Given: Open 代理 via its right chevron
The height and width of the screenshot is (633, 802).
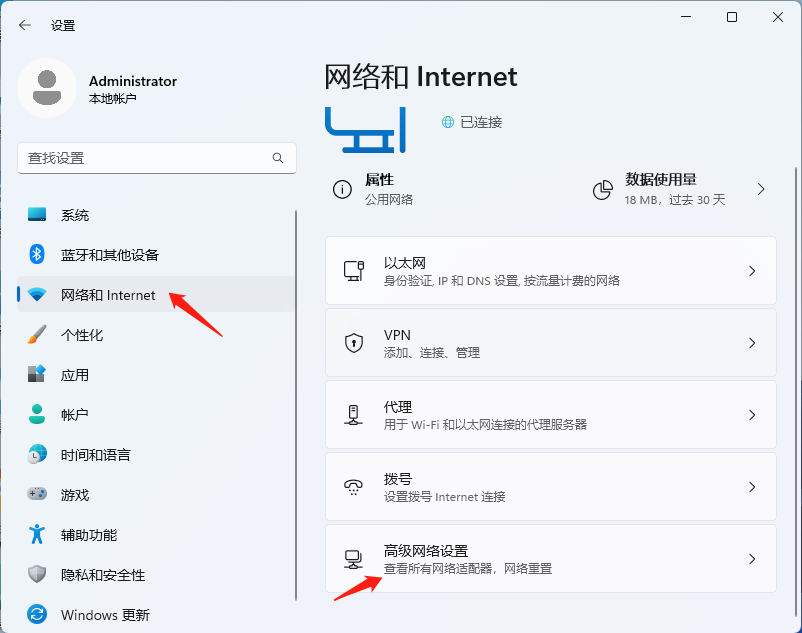Looking at the screenshot, I should tap(752, 415).
